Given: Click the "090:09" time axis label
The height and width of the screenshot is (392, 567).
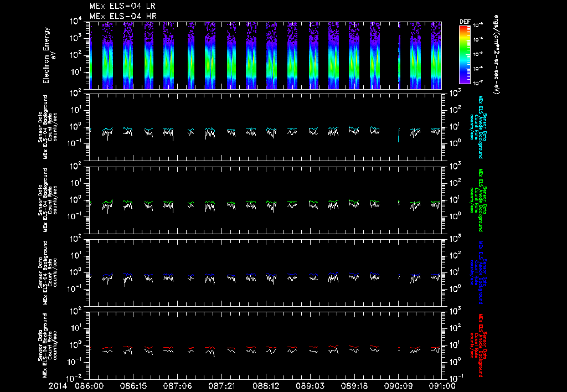Looking at the screenshot, I should (398, 386).
